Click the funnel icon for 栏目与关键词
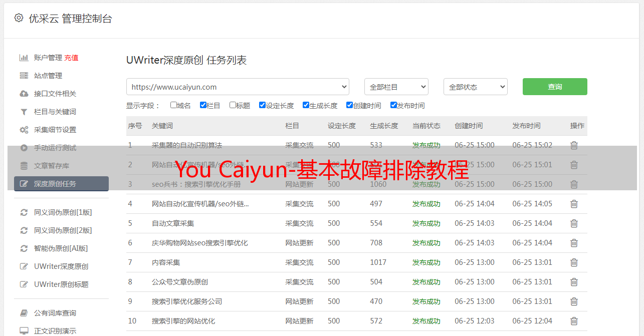 click(x=24, y=112)
